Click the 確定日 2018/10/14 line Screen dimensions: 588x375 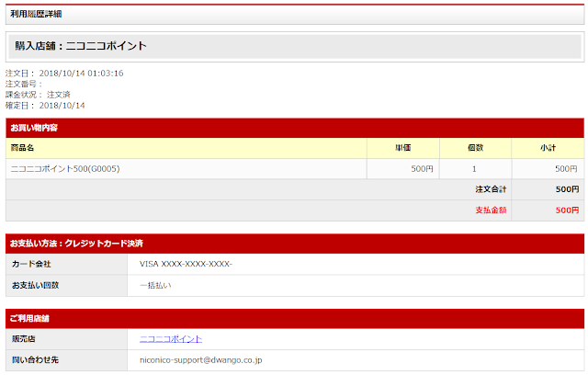[x=45, y=106]
